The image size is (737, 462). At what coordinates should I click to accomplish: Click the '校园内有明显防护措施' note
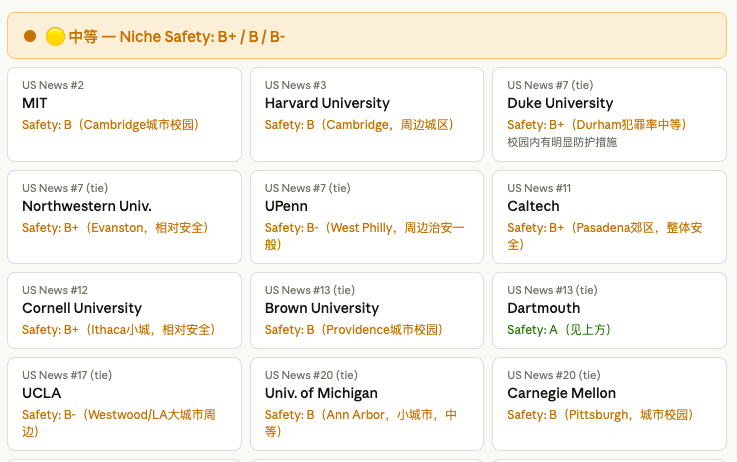[x=562, y=142]
